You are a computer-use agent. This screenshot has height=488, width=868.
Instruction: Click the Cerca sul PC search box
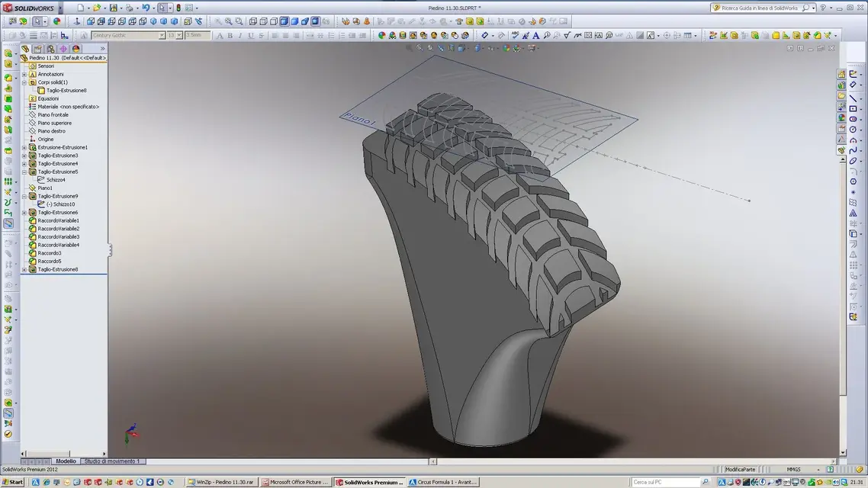(666, 483)
